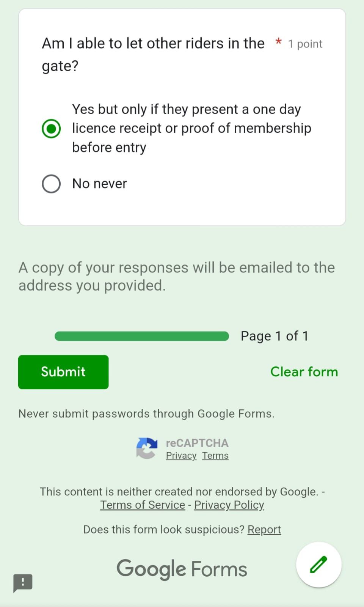
Task: Open the reCAPTCHA Terms link
Action: (215, 456)
